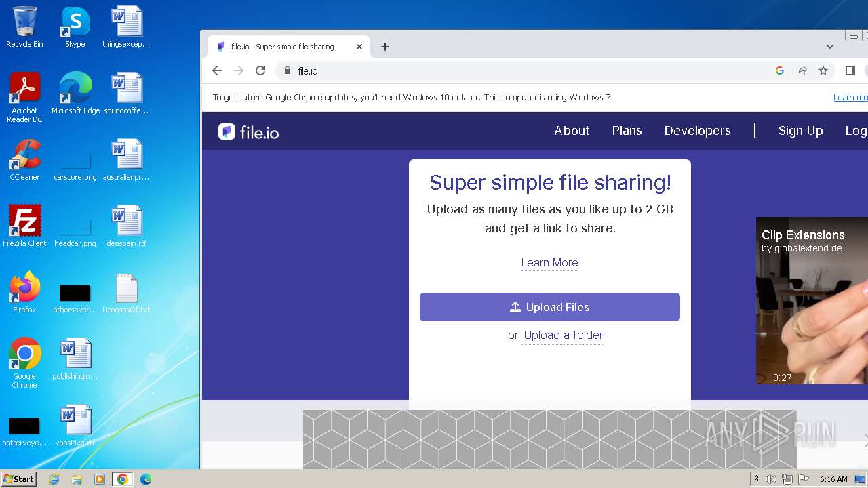Select the australianpr document icon
868x488 pixels.
[x=126, y=160]
